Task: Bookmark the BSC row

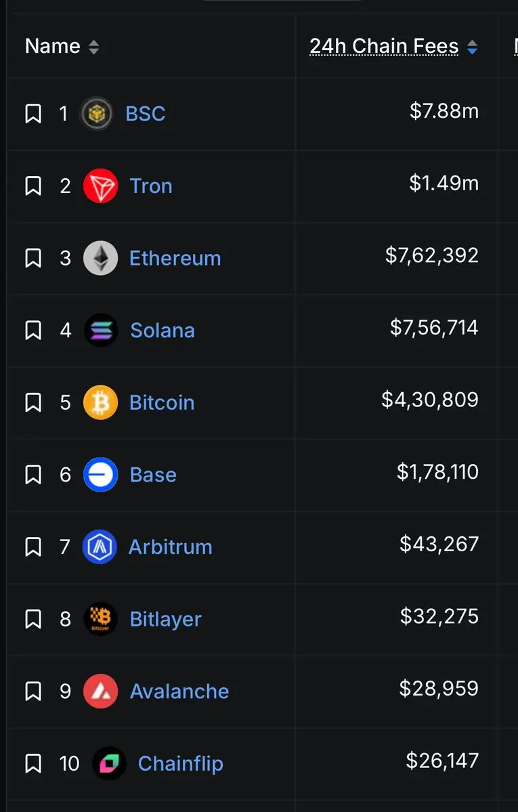Action: 33,113
